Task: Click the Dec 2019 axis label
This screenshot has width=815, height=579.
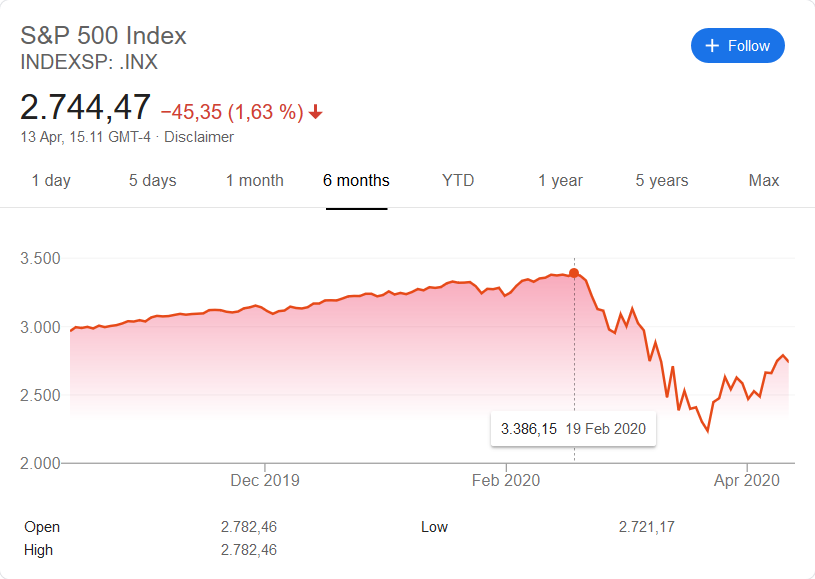Action: click(265, 480)
